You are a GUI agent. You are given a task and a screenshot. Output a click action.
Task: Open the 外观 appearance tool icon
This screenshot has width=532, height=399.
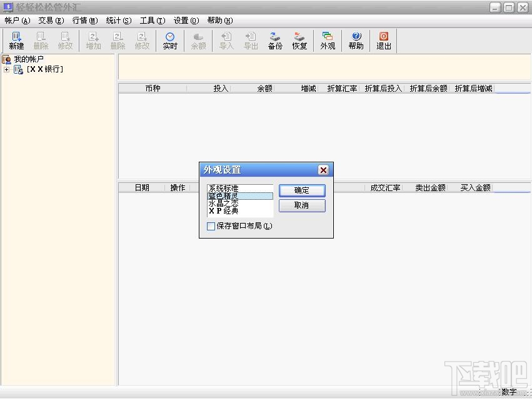point(328,41)
